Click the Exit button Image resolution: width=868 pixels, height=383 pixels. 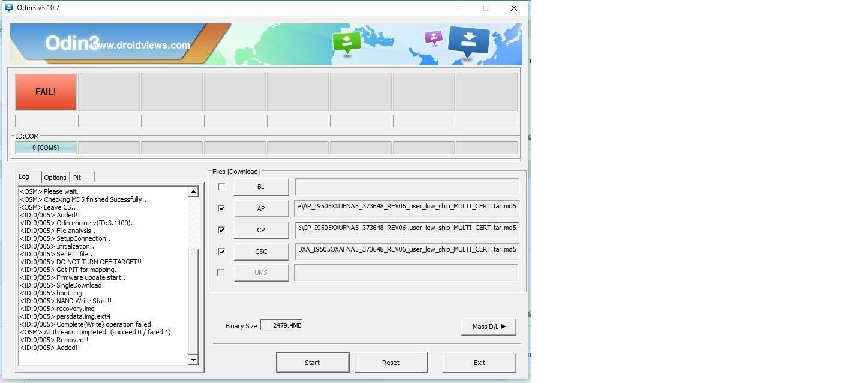(479, 363)
